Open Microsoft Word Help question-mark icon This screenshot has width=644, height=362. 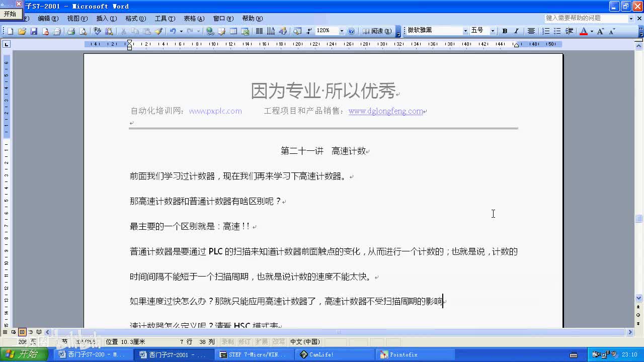pos(351,31)
